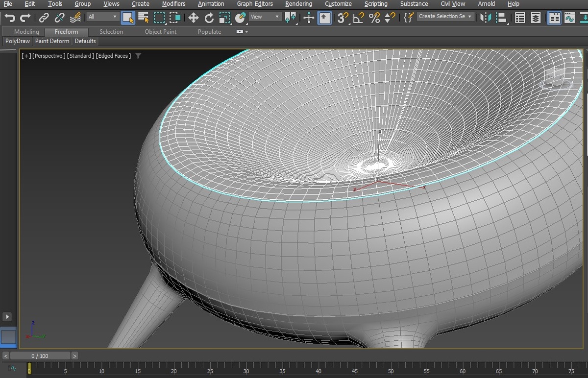Activate the Select and Rotate tool
Viewport: 588px width, 378px height.
[x=209, y=18]
